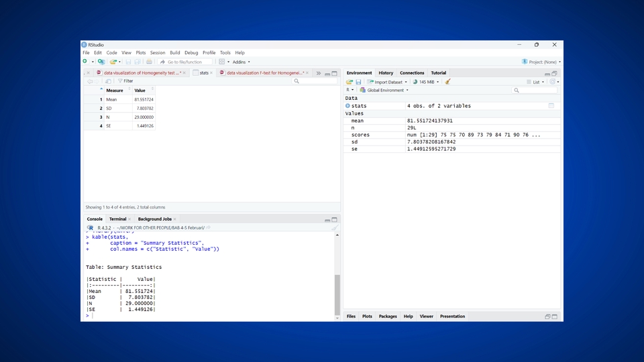
Task: Click the Print icon in main toolbar
Action: tap(149, 62)
